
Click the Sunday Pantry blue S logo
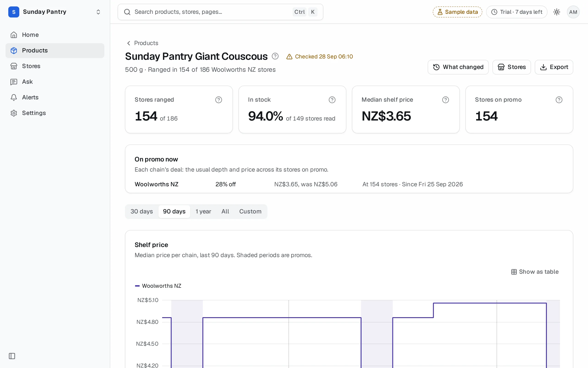14,12
